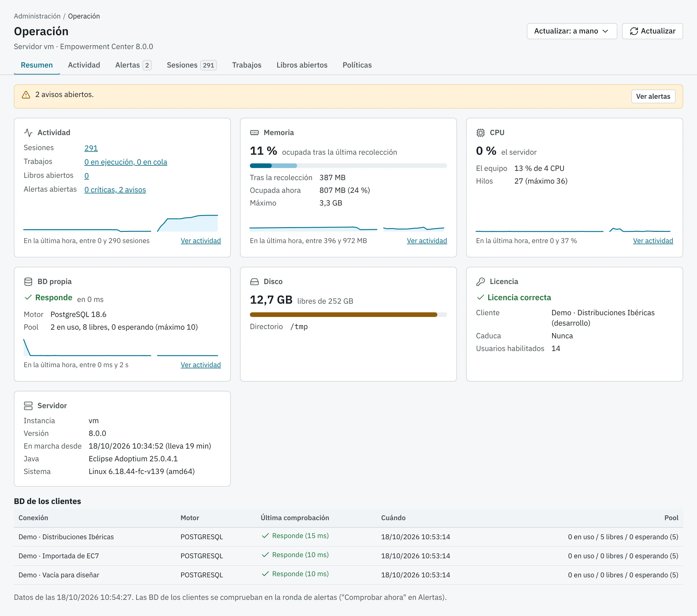Viewport: 697px width, 616px height.
Task: Open the Libros abiertos tab
Action: [302, 65]
